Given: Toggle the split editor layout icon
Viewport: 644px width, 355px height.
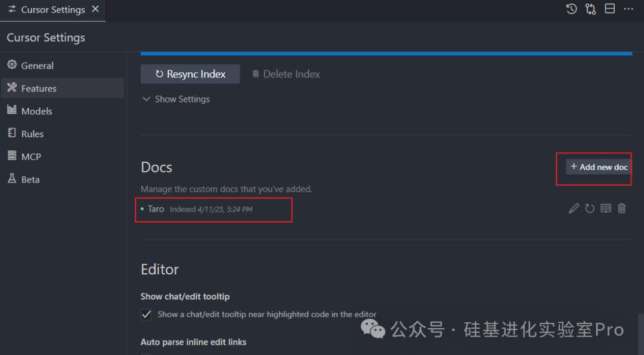Looking at the screenshot, I should pos(610,8).
